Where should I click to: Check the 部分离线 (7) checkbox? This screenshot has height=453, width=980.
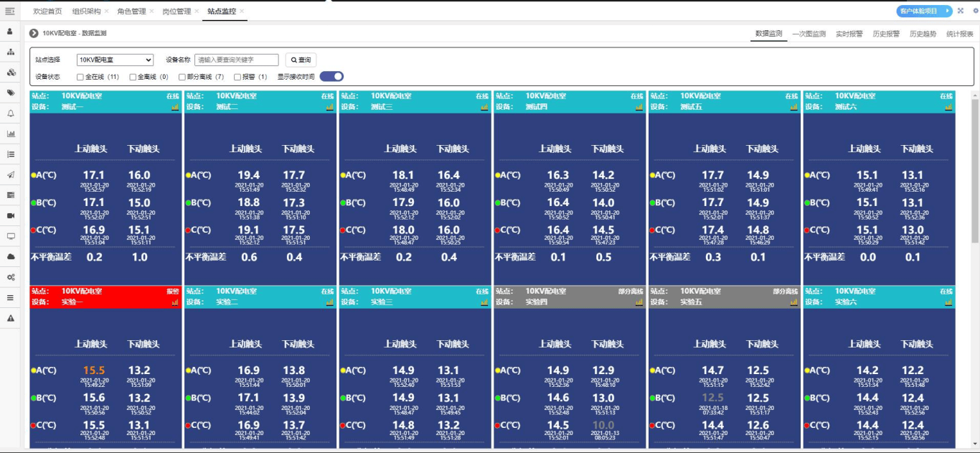182,77
